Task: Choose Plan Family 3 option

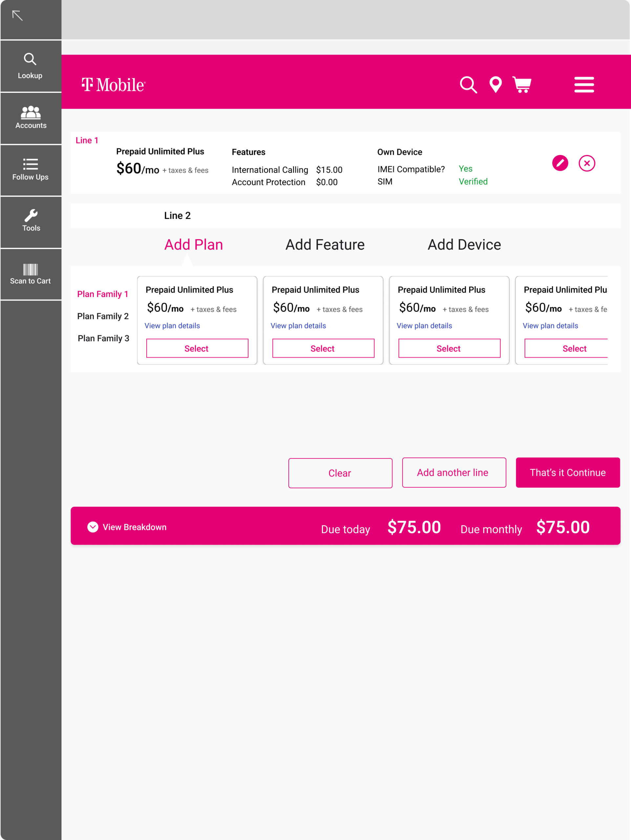Action: tap(103, 338)
